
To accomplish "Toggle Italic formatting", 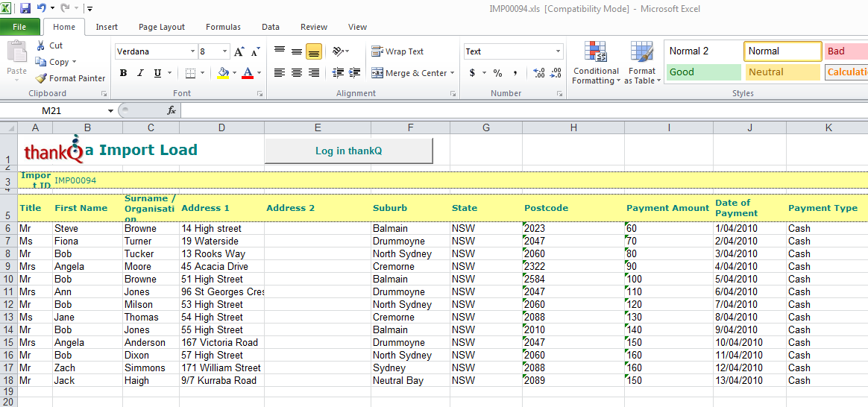I will pyautogui.click(x=140, y=73).
